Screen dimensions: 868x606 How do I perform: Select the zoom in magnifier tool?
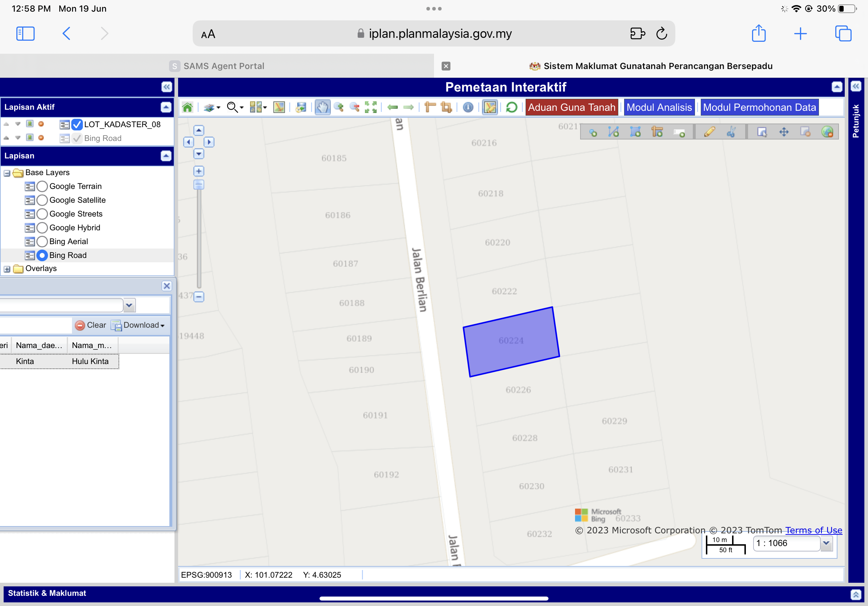point(339,107)
